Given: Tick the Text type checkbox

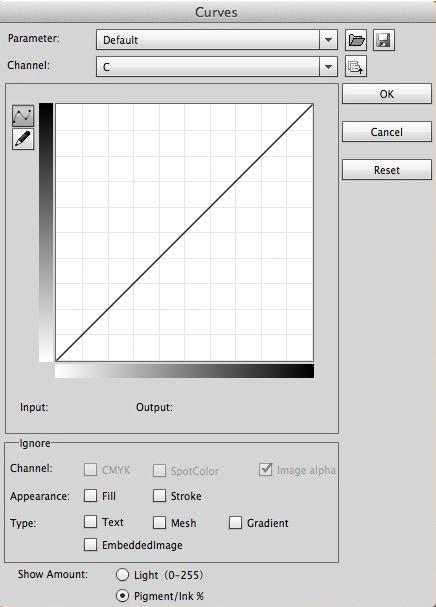Looking at the screenshot, I should pos(90,521).
